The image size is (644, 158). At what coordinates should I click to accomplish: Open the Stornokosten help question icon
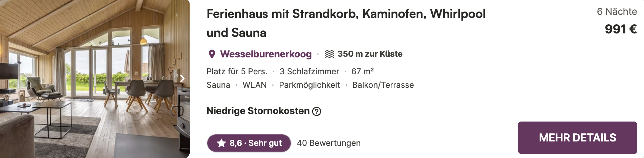[x=317, y=111]
